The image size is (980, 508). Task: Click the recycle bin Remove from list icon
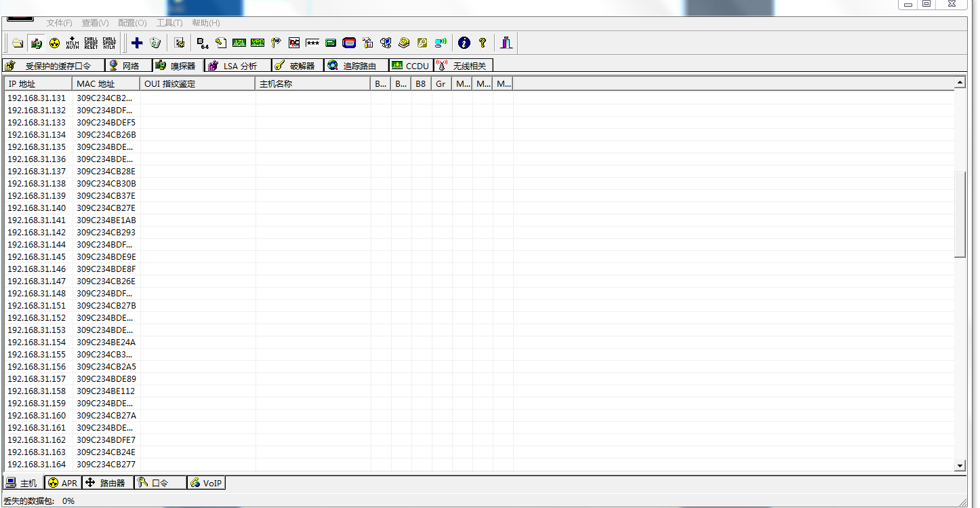tap(155, 43)
